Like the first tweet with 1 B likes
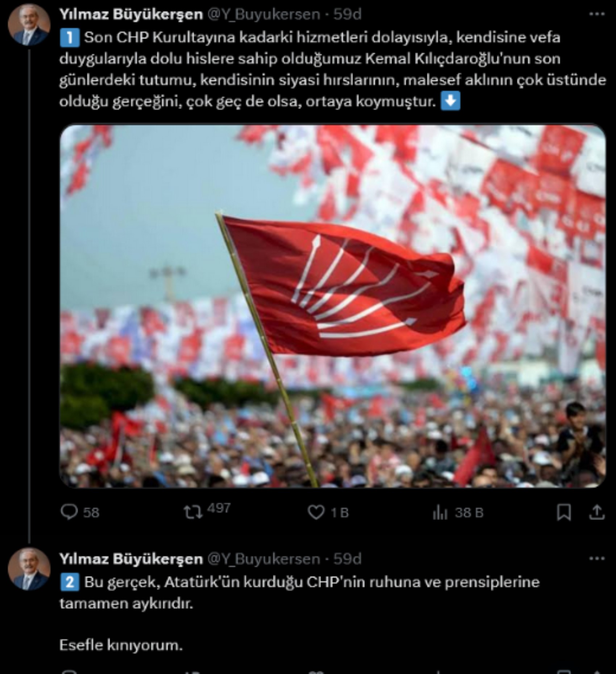 coord(328,512)
